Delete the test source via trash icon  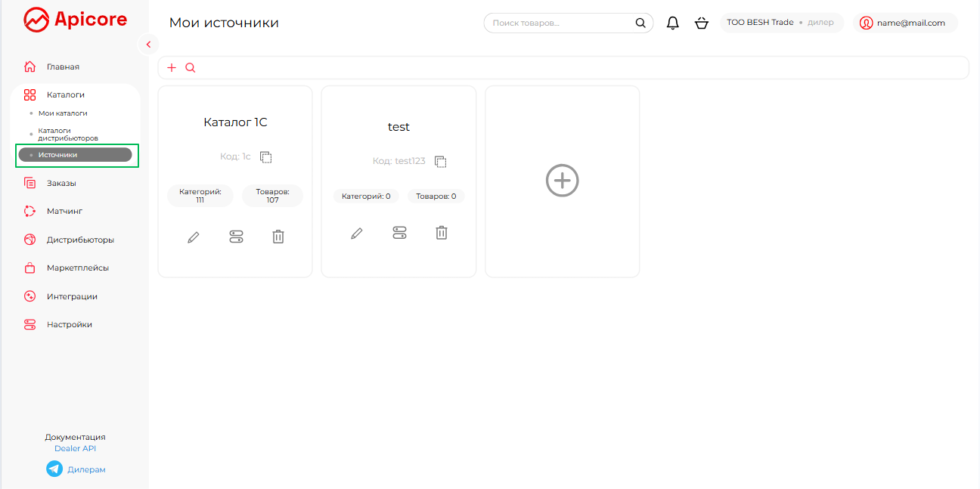click(x=442, y=233)
